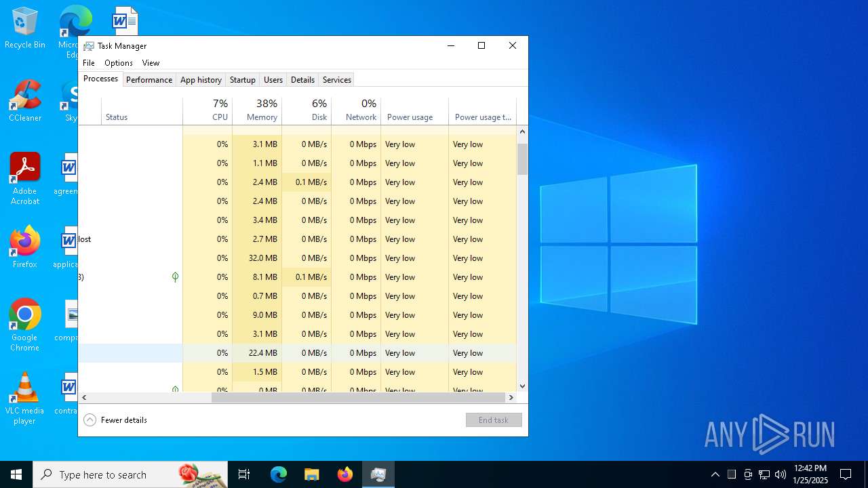Viewport: 868px width, 488px height.
Task: Open the Action Center notification icon
Action: [846, 474]
